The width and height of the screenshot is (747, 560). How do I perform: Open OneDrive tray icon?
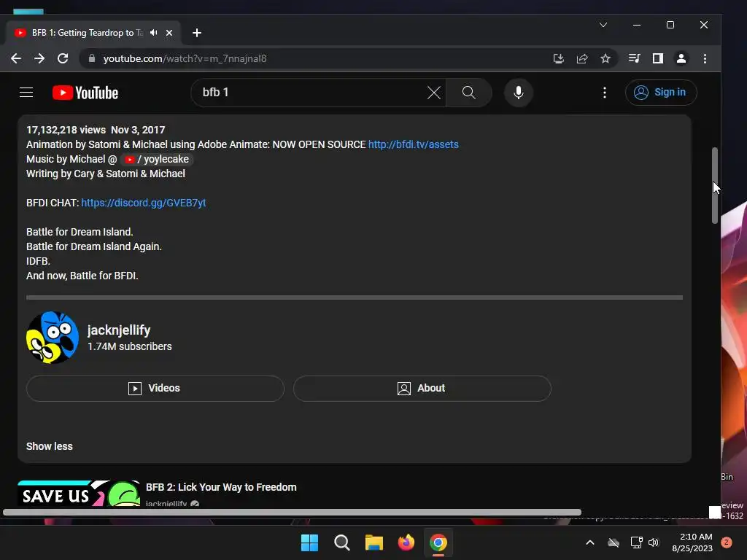pyautogui.click(x=614, y=542)
